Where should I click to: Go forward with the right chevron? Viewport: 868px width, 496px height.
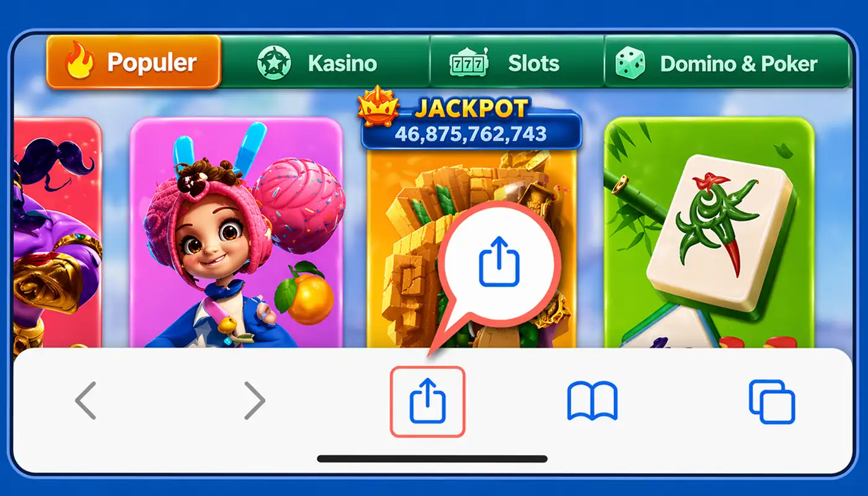click(255, 401)
